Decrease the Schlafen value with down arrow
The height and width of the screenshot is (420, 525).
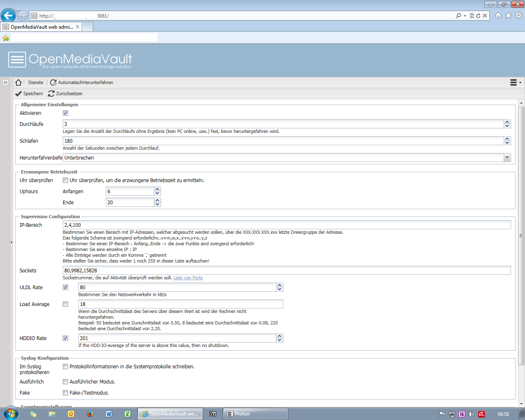507,143
